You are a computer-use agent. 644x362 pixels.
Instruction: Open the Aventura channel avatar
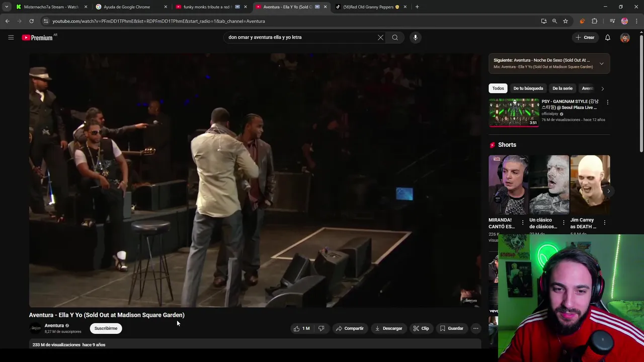coord(35,328)
